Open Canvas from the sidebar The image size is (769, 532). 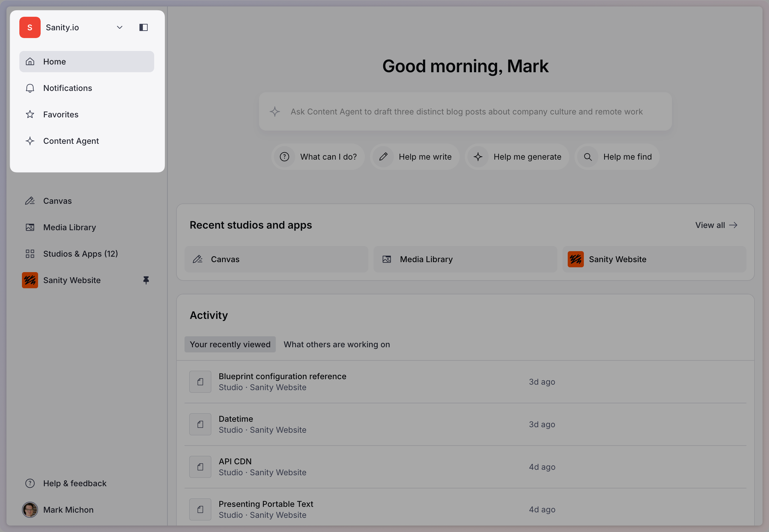[57, 201]
